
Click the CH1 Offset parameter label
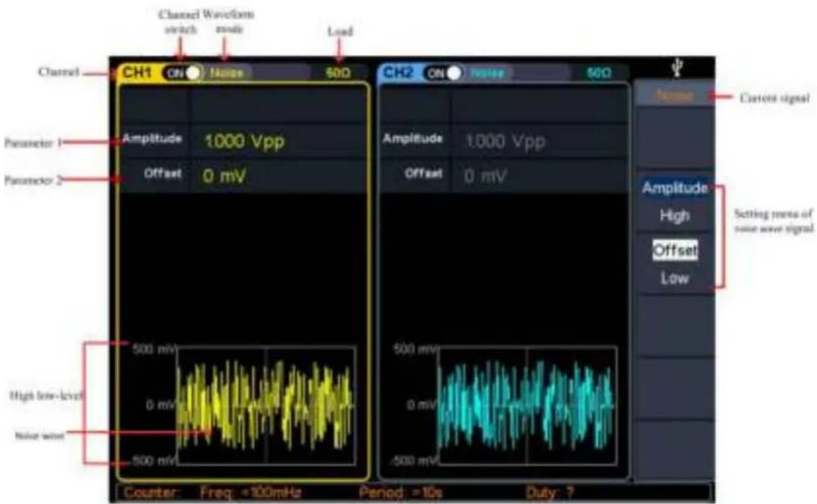[x=163, y=173]
